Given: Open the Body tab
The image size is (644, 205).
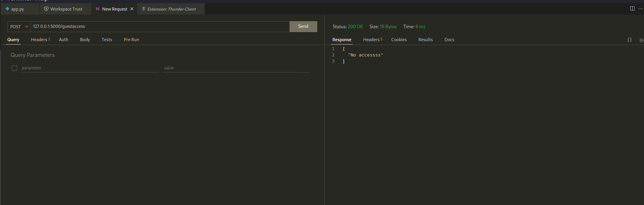Looking at the screenshot, I should (x=85, y=40).
